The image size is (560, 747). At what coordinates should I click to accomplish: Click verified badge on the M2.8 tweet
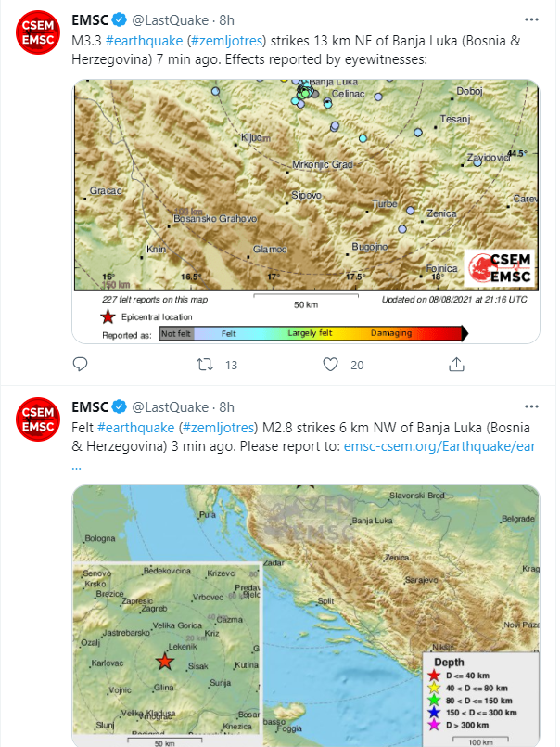coord(120,407)
